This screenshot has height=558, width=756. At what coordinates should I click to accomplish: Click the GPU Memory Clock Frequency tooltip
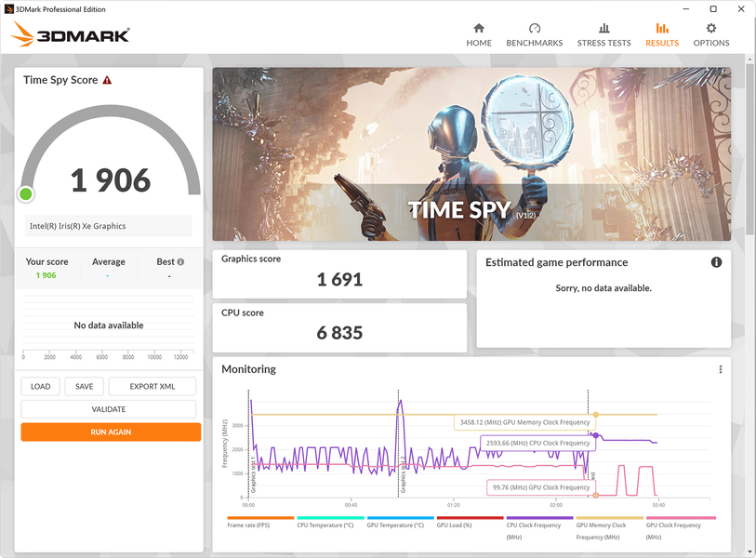coord(524,422)
